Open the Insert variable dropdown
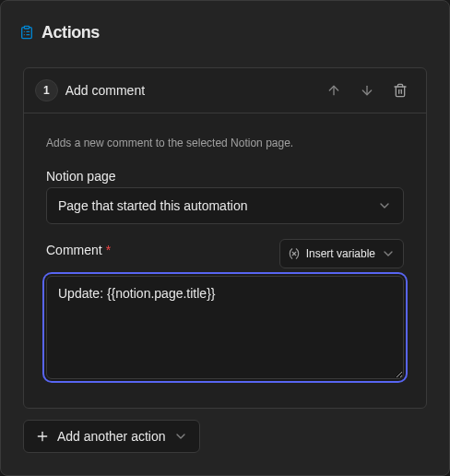The image size is (450, 476). click(x=341, y=254)
